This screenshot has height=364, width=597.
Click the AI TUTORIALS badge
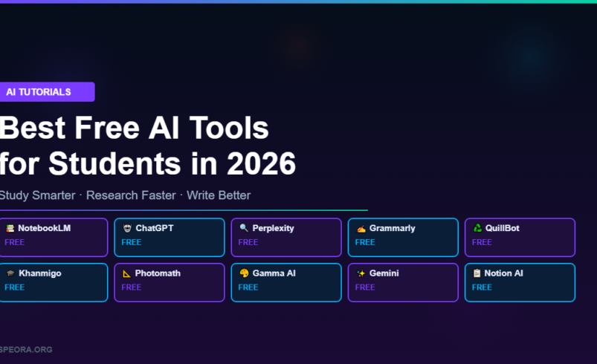click(48, 91)
